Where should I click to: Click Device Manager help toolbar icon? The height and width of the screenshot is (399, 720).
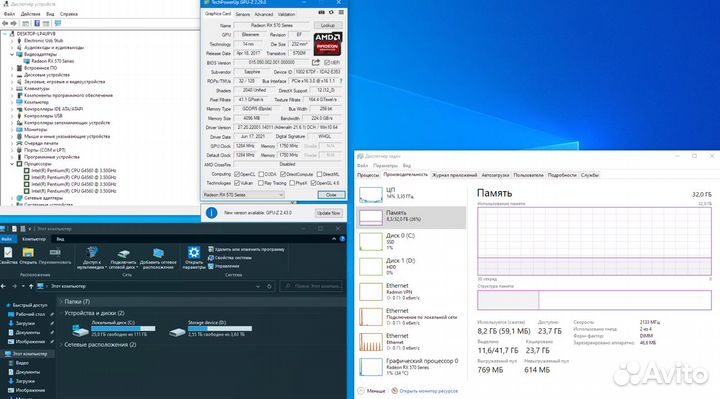37,23
